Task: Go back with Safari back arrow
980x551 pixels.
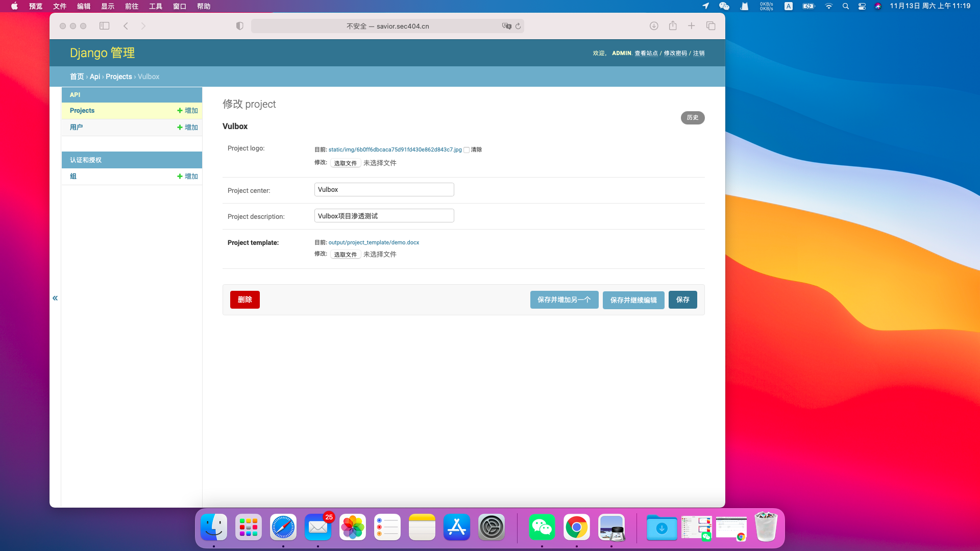Action: point(126,26)
